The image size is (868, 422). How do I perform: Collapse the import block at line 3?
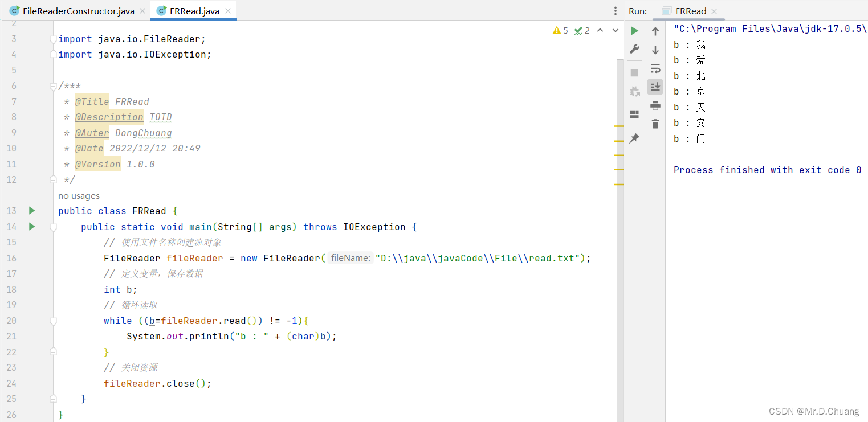click(x=53, y=39)
